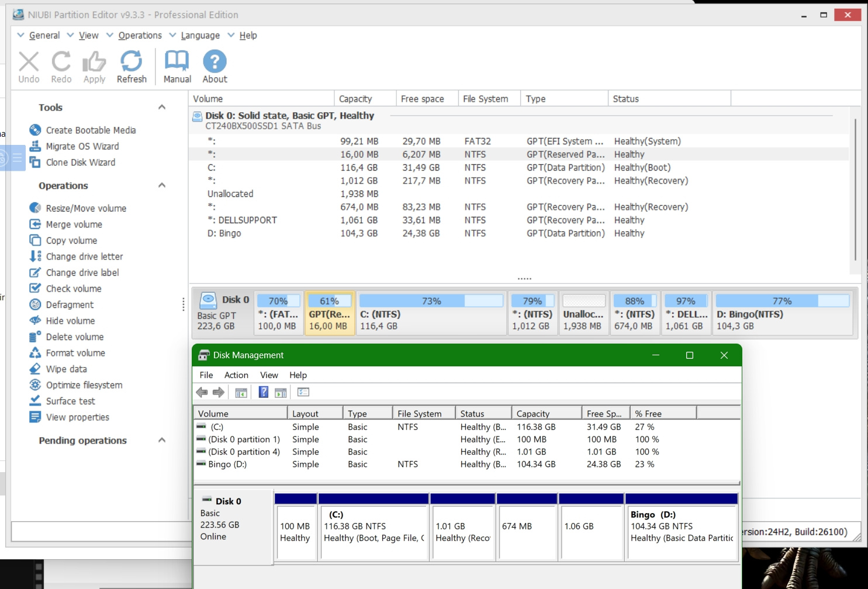Select the D: Bingo volume row
Screen dimensions: 868x589
tap(224, 234)
